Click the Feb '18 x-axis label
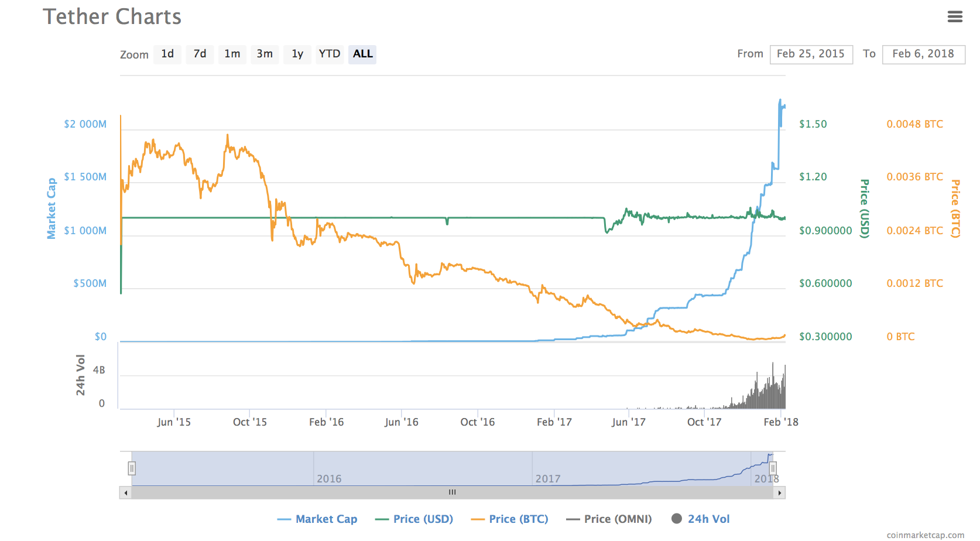Screen dimensions: 980x541 [x=781, y=422]
